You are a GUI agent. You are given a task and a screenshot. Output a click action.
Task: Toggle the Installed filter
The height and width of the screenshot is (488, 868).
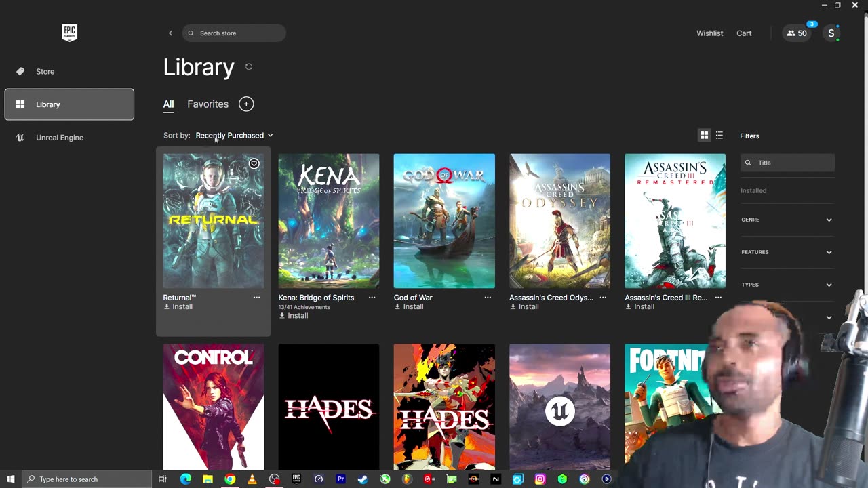(753, 190)
